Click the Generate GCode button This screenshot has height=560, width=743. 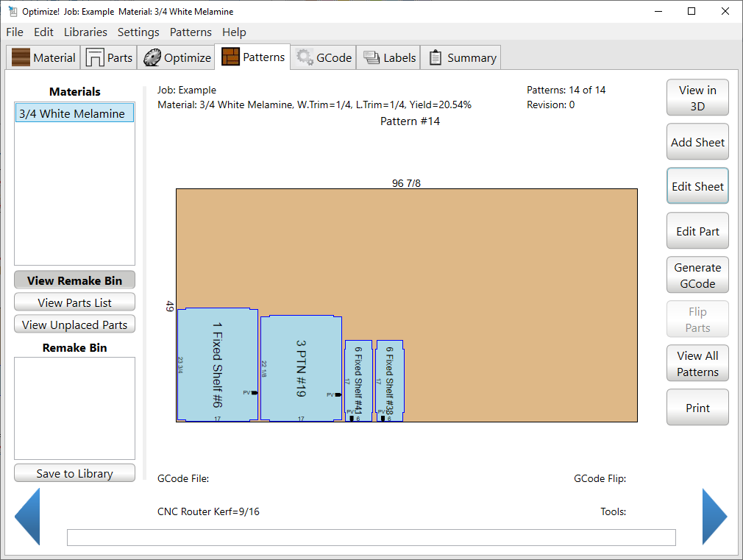697,275
